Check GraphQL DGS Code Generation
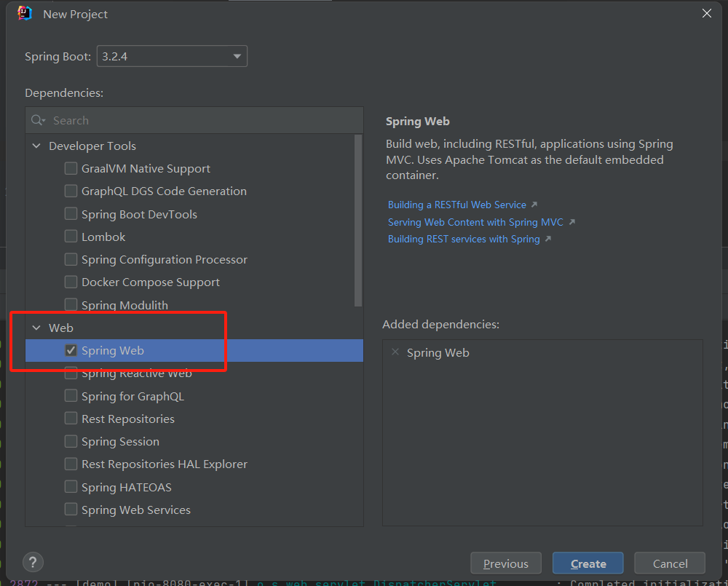The height and width of the screenshot is (586, 728). (71, 191)
